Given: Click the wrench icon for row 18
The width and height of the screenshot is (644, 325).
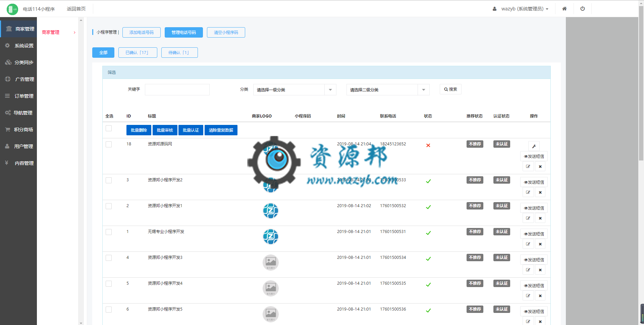Looking at the screenshot, I should coord(534,146).
